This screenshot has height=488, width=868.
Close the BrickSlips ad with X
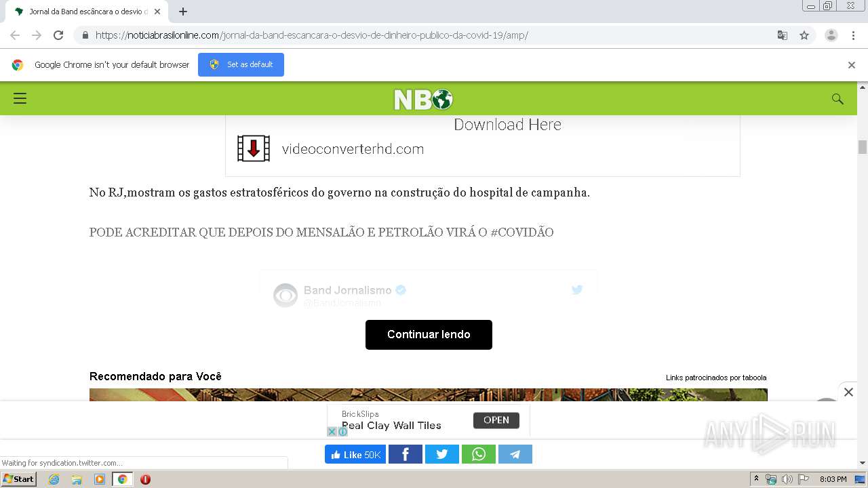click(x=332, y=432)
